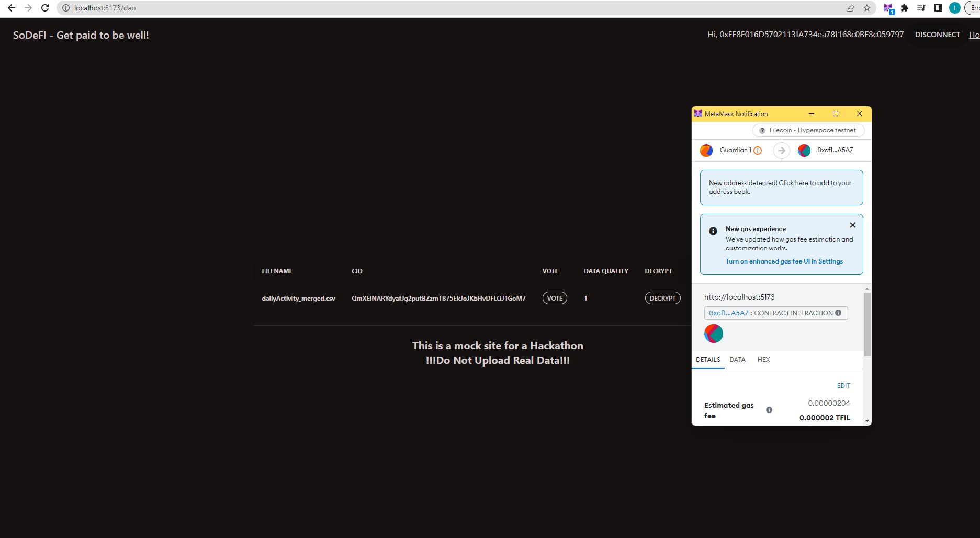The width and height of the screenshot is (980, 538).
Task: Click the FILENAME column header
Action: pyautogui.click(x=277, y=271)
